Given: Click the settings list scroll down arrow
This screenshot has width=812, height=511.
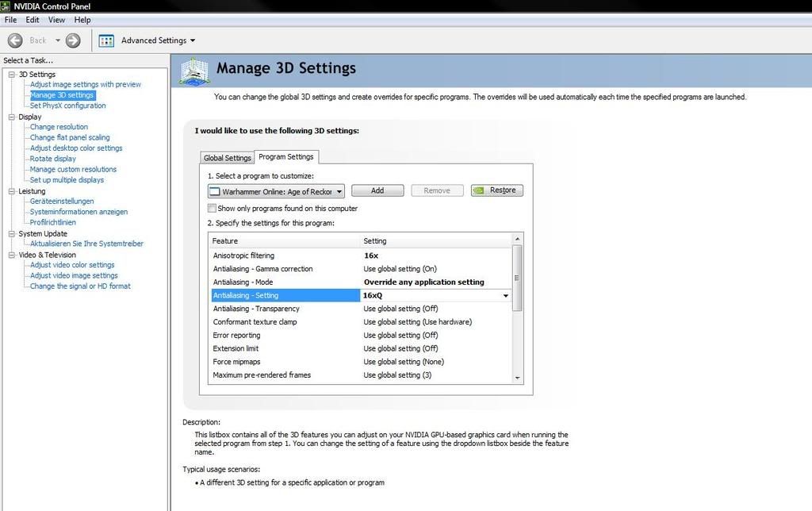Looking at the screenshot, I should click(517, 378).
